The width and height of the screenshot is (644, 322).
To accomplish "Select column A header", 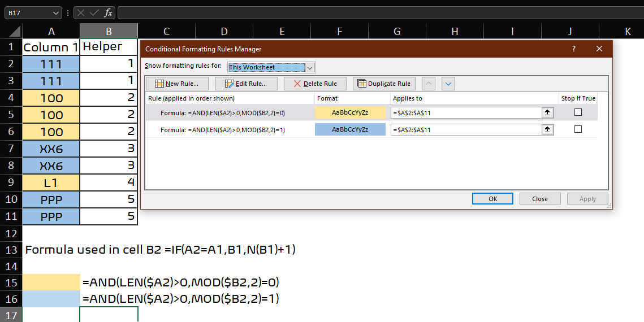I will click(51, 31).
